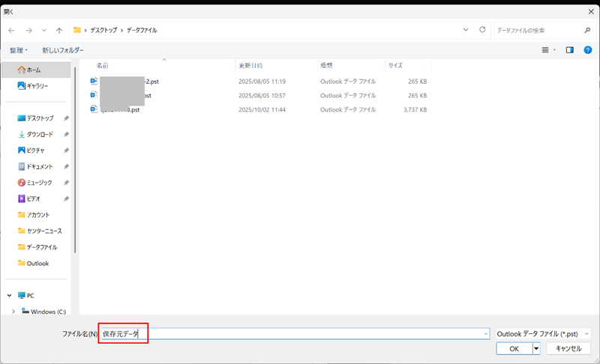Open the 整理 dropdown menu
The image size is (600, 364).
click(x=19, y=50)
